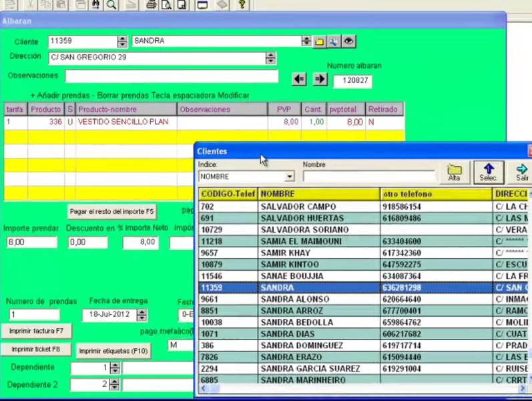Click the magnifier search icon in top toolbar
This screenshot has width=532, height=401.
click(111, 5)
